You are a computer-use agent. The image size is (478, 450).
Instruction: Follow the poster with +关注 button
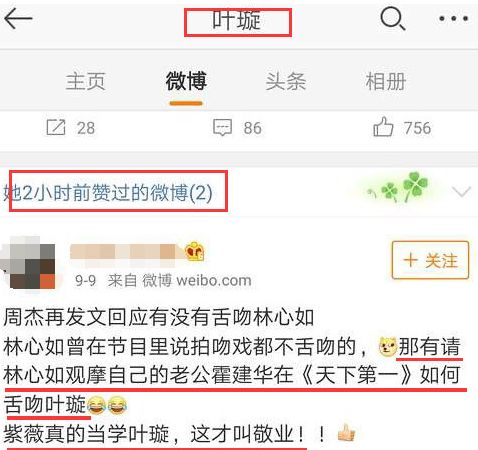430,260
